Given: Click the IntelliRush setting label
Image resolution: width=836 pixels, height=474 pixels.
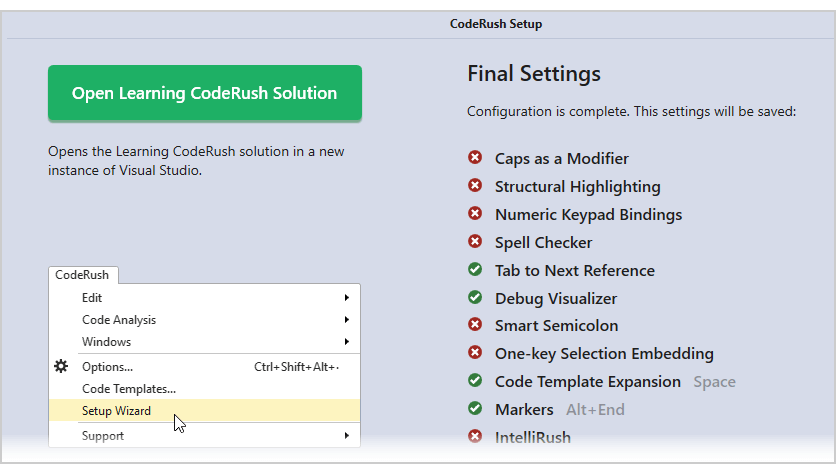Looking at the screenshot, I should click(532, 437).
